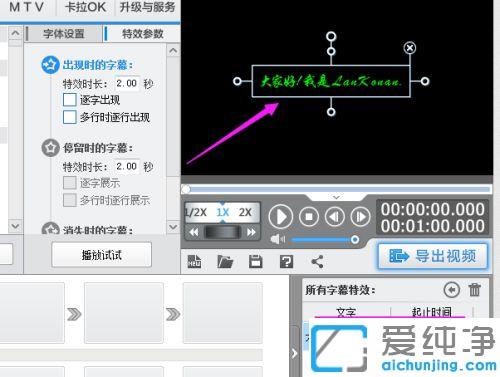Image resolution: width=500 pixels, height=377 pixels.
Task: Edit 停留时 特效时长 value field
Action: coord(127,166)
